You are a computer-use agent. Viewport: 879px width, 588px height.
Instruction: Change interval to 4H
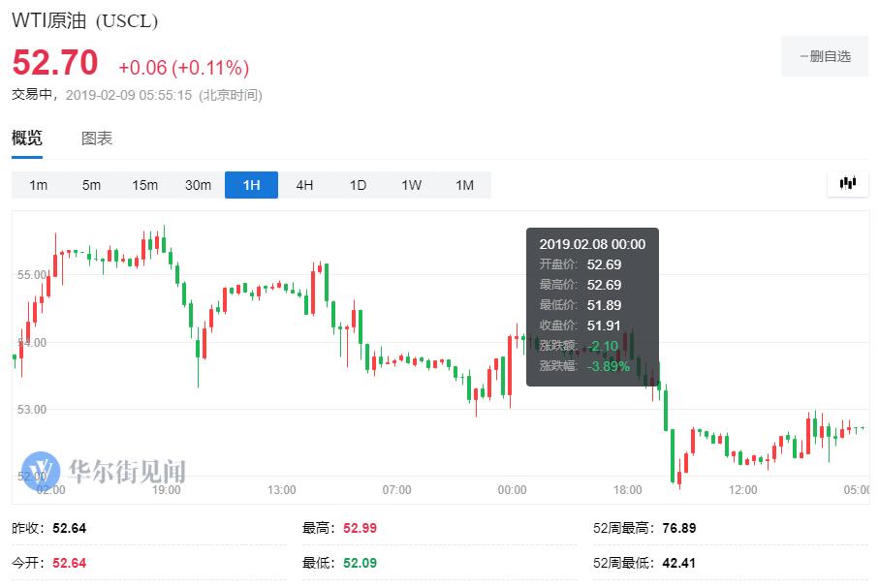pos(304,185)
